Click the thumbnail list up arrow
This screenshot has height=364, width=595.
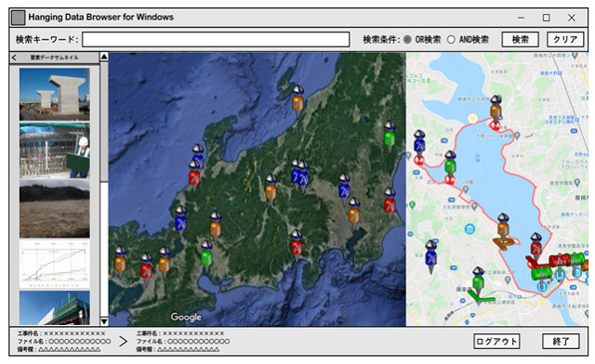tap(104, 57)
